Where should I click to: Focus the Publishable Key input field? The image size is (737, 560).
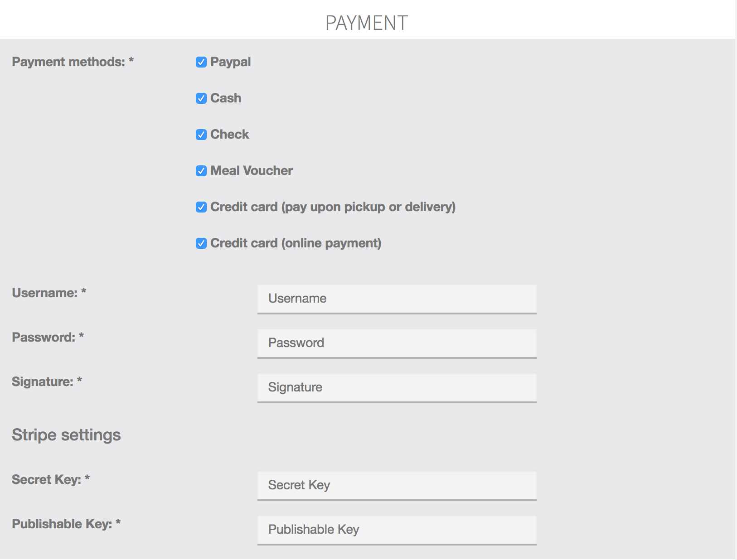click(x=397, y=530)
